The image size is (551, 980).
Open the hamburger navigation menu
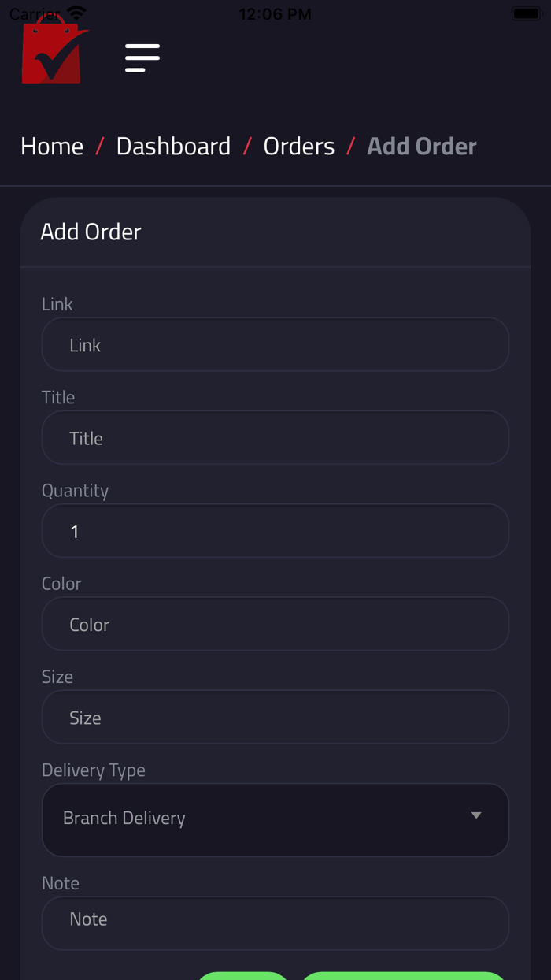[x=142, y=58]
